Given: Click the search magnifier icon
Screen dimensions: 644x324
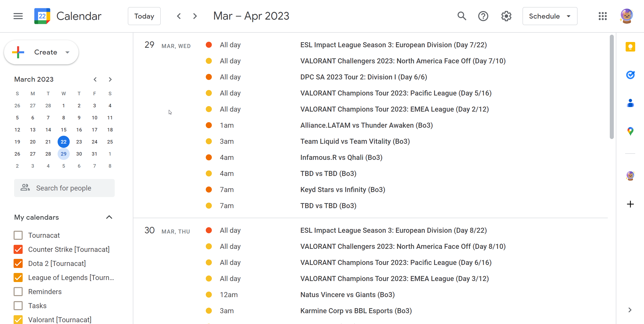Looking at the screenshot, I should (462, 16).
